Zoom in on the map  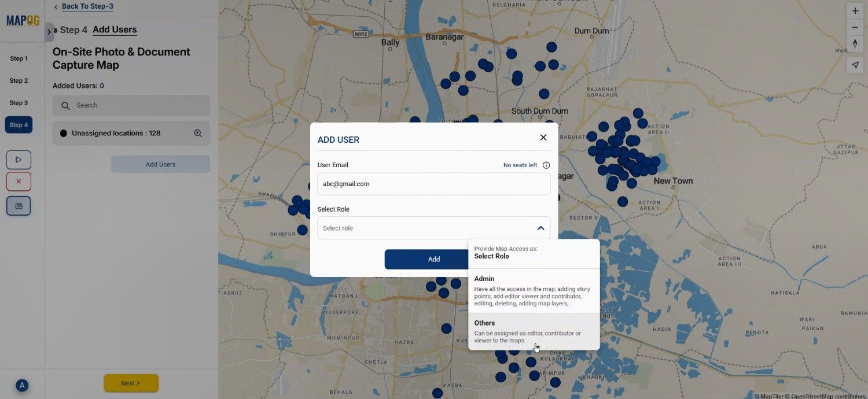(x=855, y=11)
